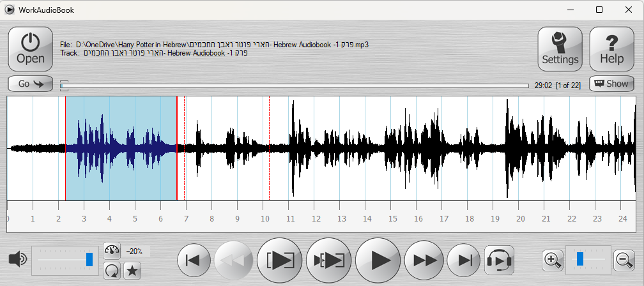Open the Settings wrench button
This screenshot has height=286, width=644.
coord(560,49)
